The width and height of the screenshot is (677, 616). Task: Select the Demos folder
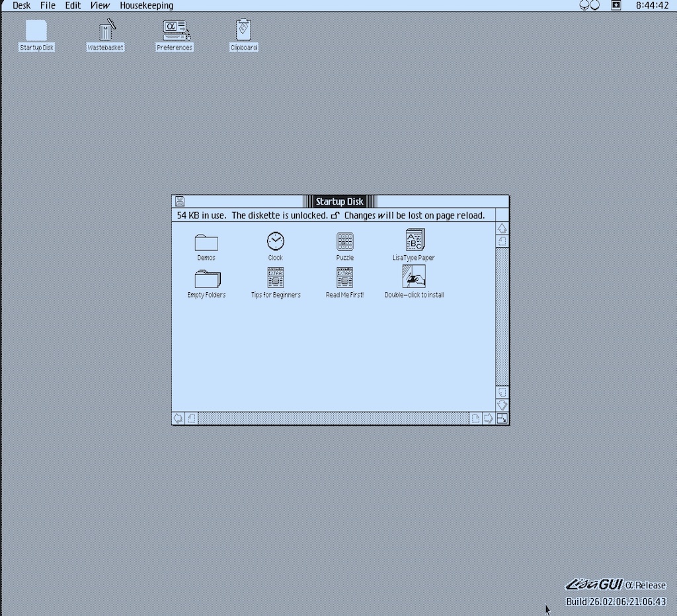206,242
